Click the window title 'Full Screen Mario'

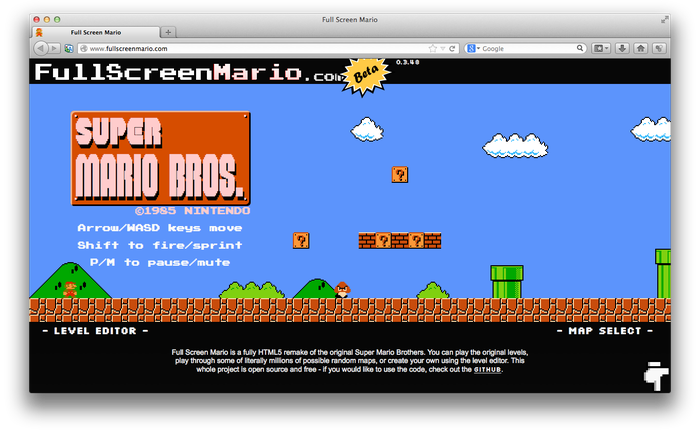click(x=350, y=20)
